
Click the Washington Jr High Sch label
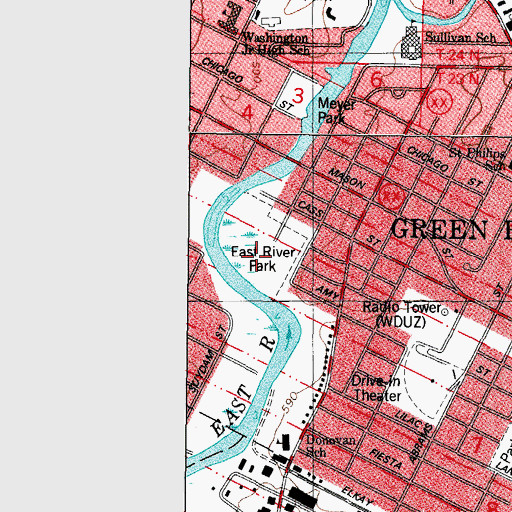[276, 44]
